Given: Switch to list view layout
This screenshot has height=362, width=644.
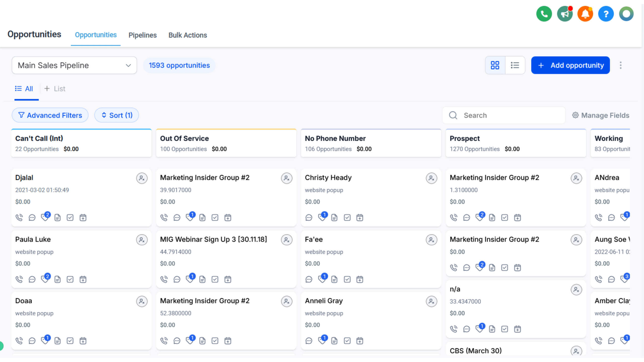Looking at the screenshot, I should [x=515, y=65].
